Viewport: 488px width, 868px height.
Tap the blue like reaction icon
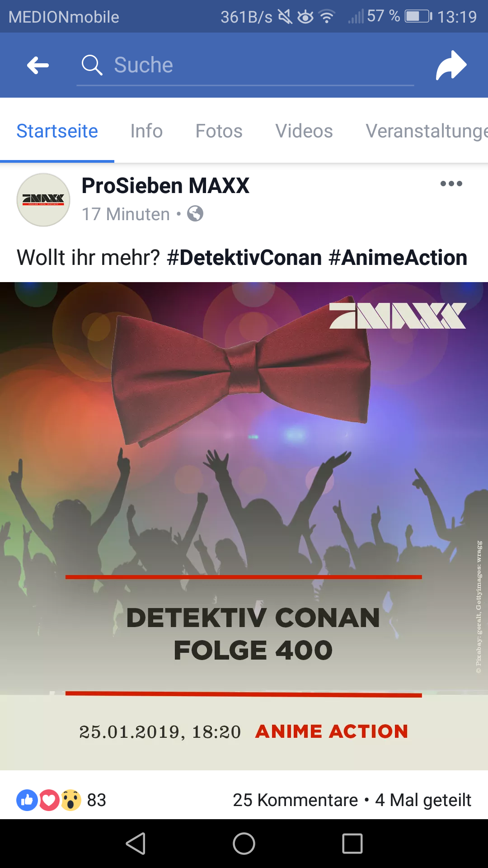tap(27, 800)
